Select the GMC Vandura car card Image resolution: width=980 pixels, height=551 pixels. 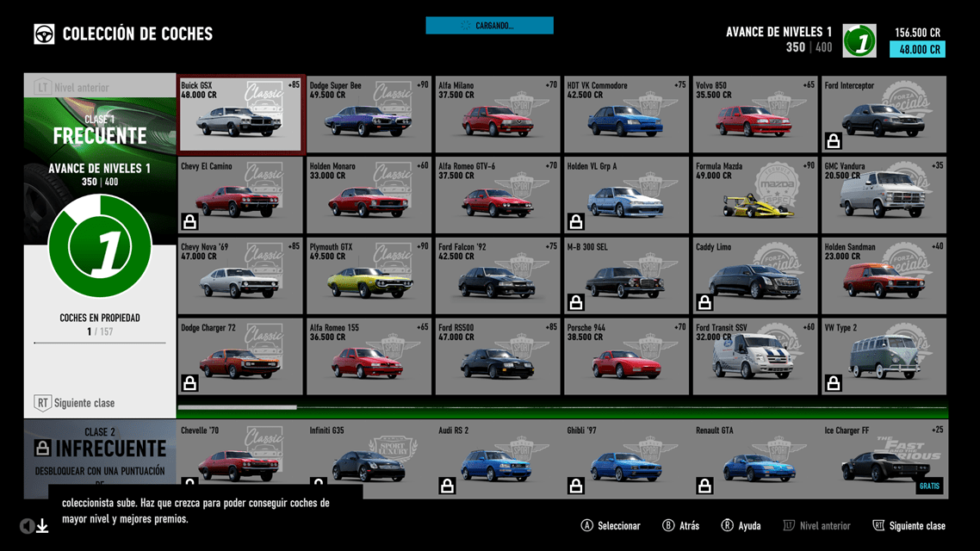pyautogui.click(x=884, y=195)
